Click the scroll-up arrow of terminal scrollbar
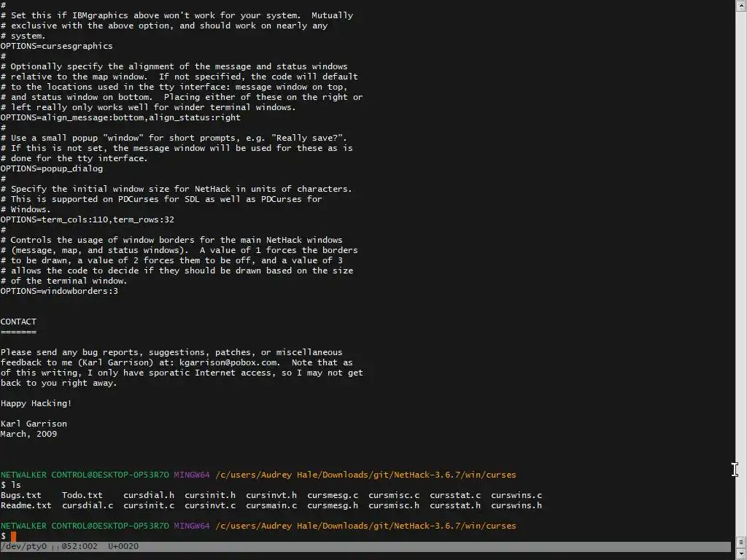The width and height of the screenshot is (747, 560). coord(741,5)
